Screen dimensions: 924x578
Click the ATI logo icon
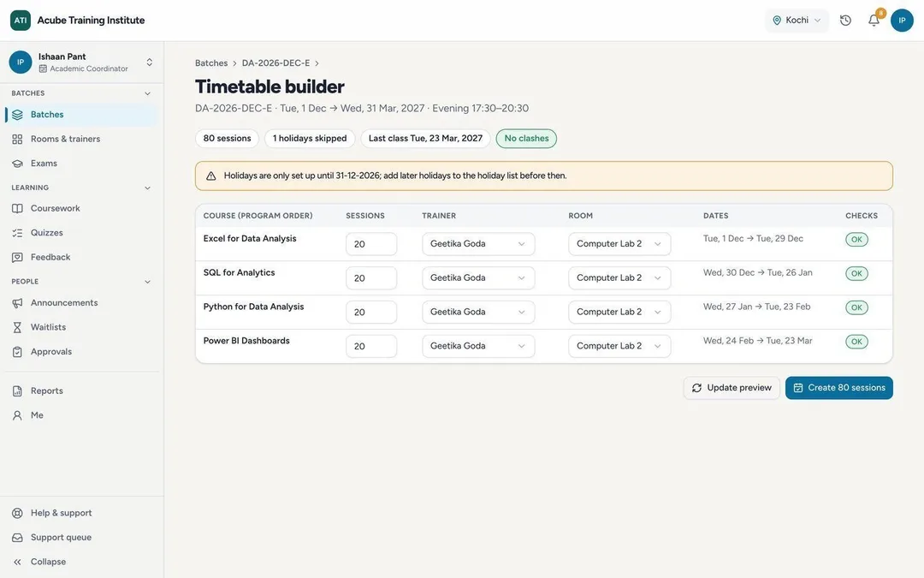(20, 20)
